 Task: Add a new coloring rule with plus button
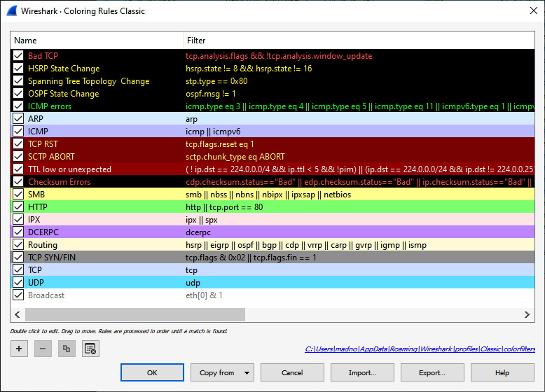click(19, 349)
